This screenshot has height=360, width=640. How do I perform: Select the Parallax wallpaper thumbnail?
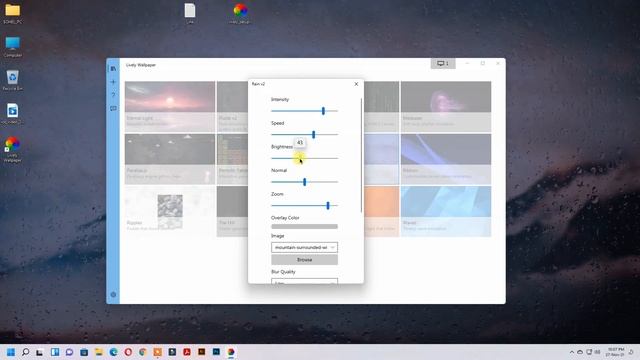(170, 159)
